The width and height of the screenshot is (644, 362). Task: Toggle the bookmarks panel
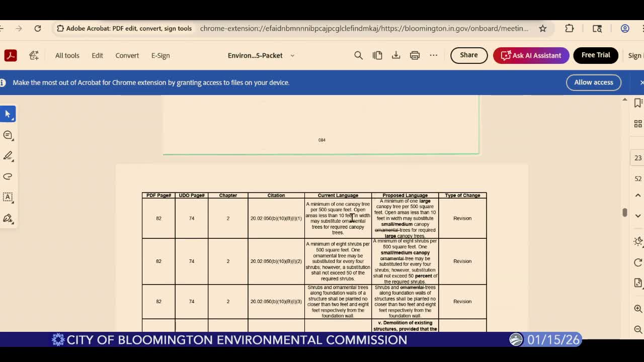[x=638, y=102]
